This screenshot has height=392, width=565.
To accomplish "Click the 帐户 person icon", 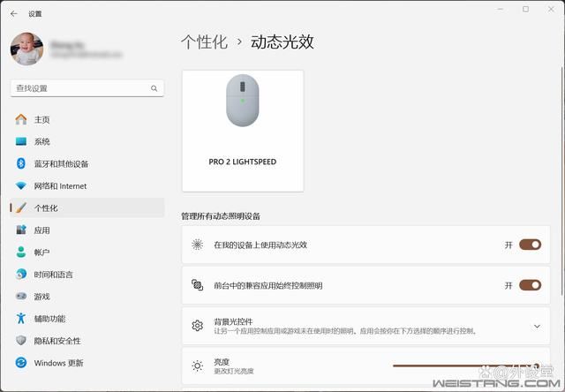I will pos(21,252).
